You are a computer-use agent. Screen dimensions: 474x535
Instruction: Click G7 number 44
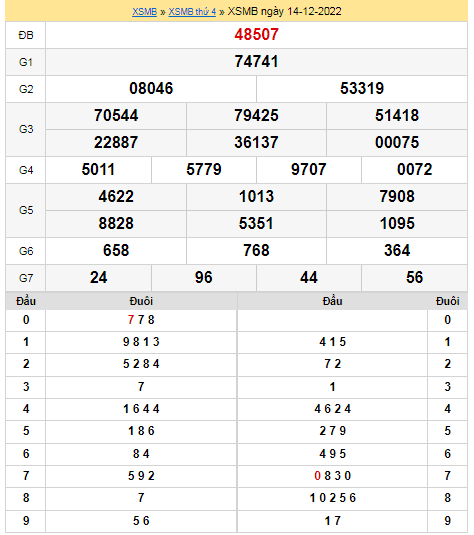(308, 277)
